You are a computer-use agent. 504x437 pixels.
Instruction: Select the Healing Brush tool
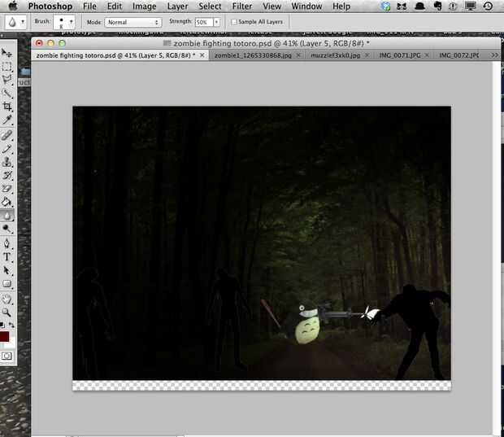click(7, 135)
